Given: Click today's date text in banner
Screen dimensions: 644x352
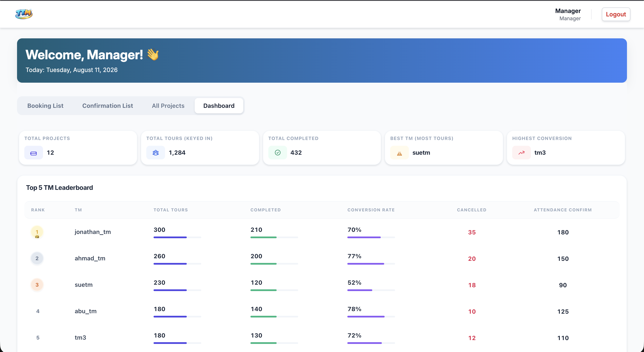Looking at the screenshot, I should tap(72, 70).
